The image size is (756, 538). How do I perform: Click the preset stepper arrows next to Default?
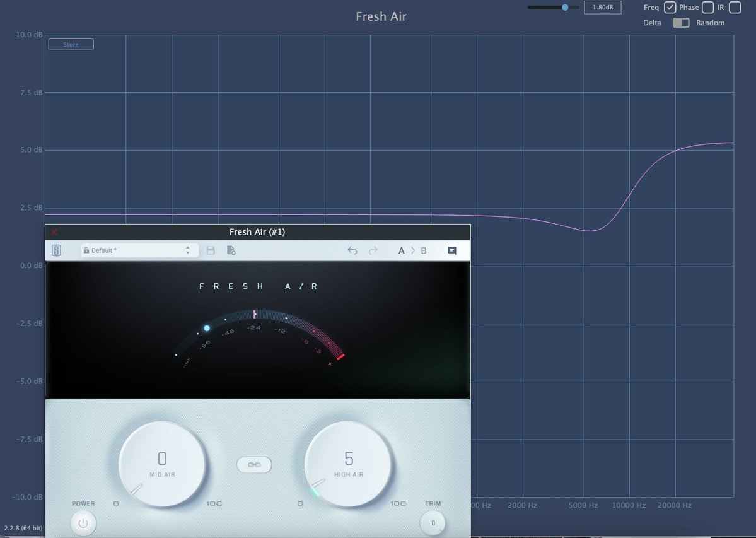point(187,250)
